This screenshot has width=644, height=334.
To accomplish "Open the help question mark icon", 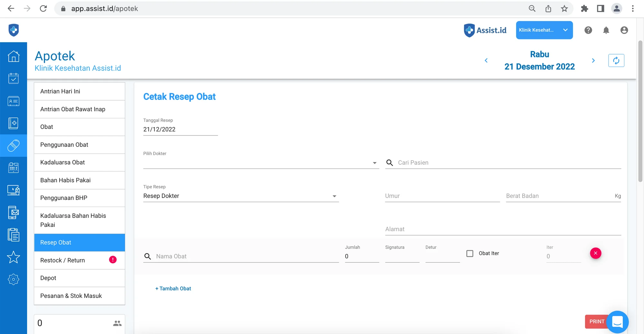I will click(588, 30).
